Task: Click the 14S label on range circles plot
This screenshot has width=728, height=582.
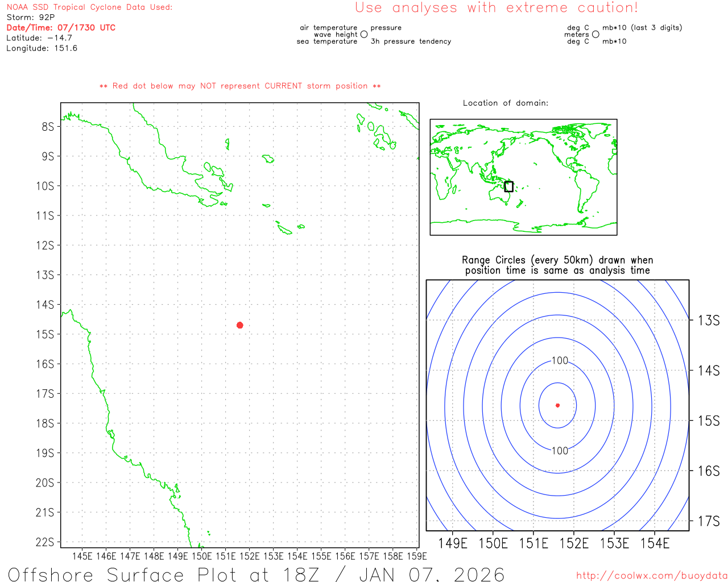Action: pyautogui.click(x=709, y=371)
